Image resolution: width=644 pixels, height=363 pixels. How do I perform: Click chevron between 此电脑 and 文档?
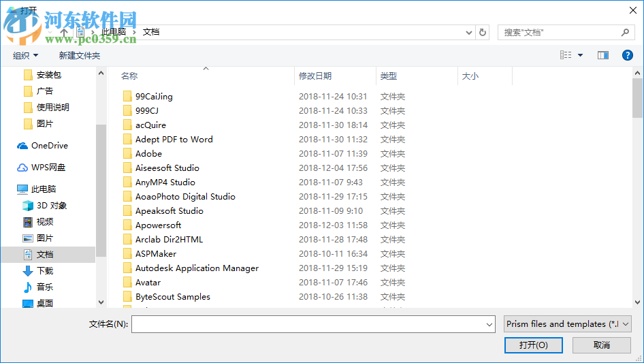[x=134, y=32]
